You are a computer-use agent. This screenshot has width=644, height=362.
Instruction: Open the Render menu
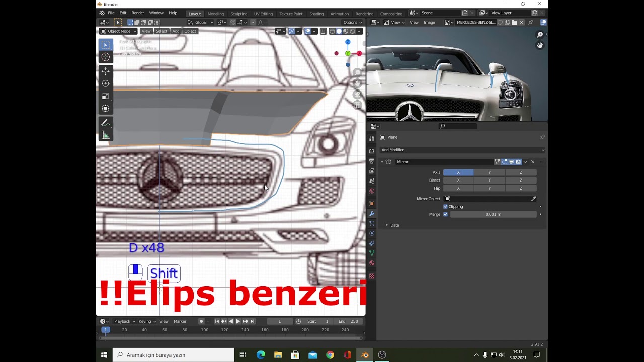coord(137,13)
